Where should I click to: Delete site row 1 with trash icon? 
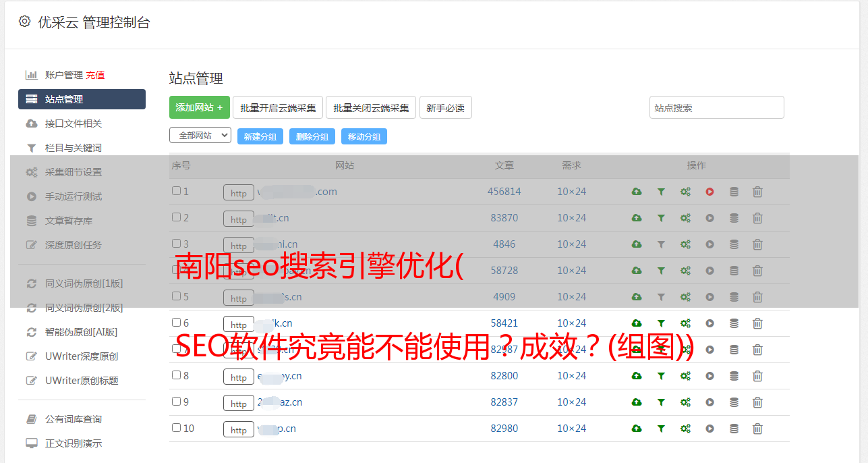pyautogui.click(x=757, y=192)
